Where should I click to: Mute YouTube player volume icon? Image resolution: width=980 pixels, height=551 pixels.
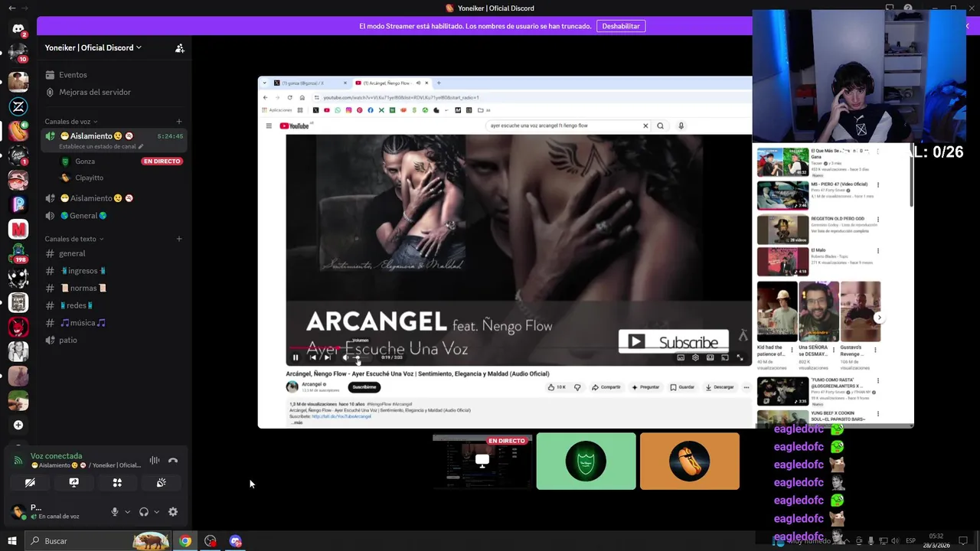coord(345,357)
